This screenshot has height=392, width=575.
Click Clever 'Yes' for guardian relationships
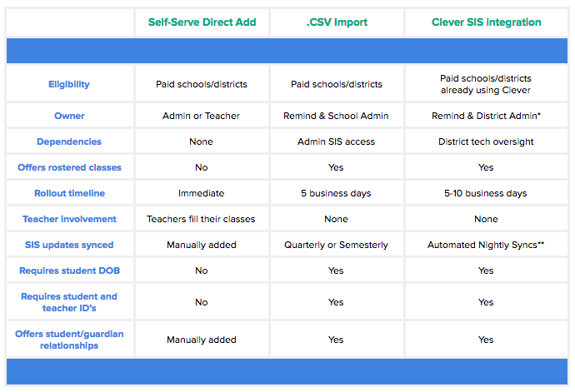point(486,340)
